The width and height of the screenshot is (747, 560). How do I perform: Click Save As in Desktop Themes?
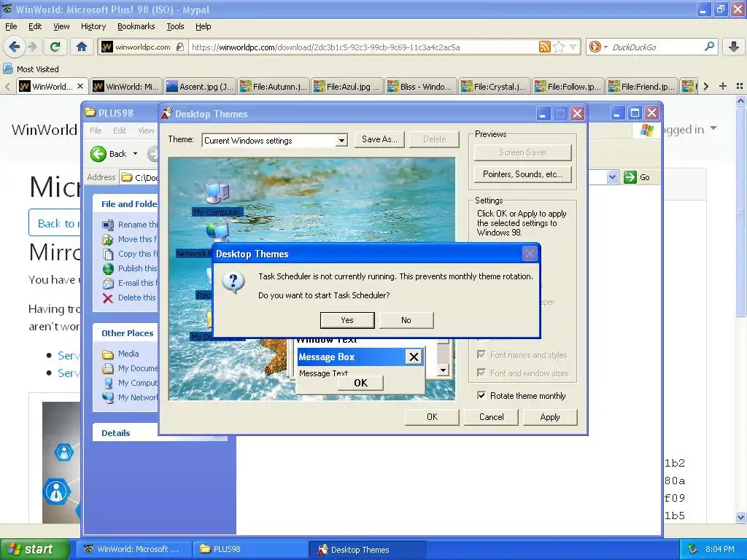click(x=379, y=139)
